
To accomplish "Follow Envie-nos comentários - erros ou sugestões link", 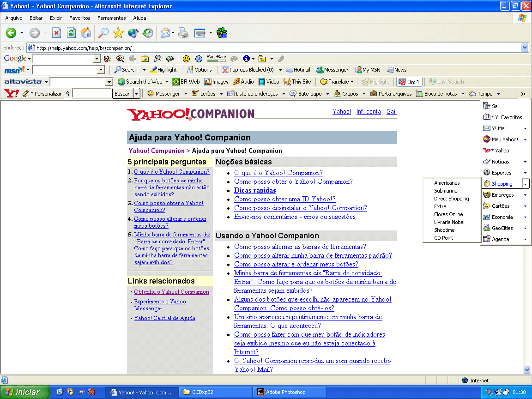I will 295,217.
